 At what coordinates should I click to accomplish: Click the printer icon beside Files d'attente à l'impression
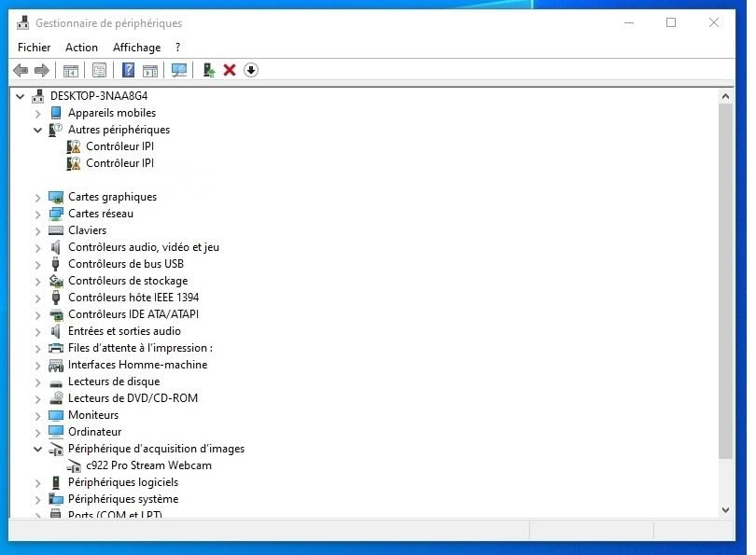56,348
